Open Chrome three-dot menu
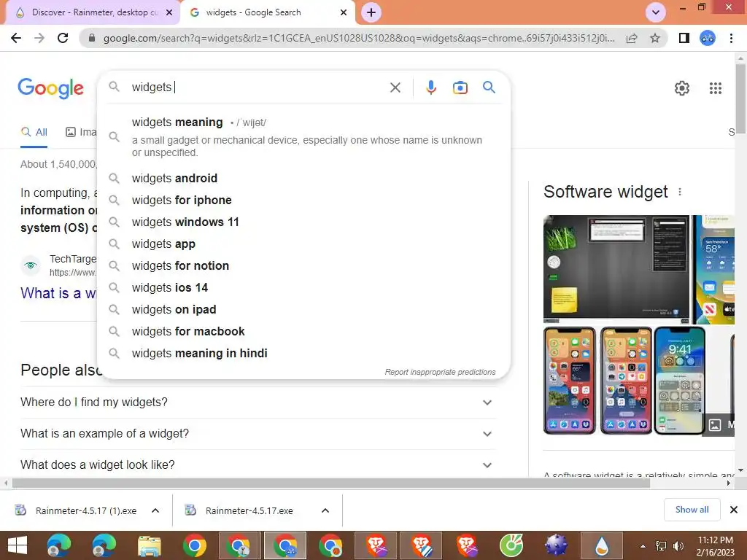 tap(731, 38)
